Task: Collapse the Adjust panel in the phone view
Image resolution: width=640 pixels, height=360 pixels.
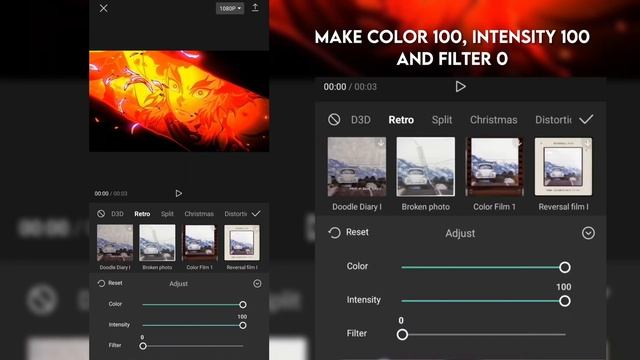Action: coord(257,283)
